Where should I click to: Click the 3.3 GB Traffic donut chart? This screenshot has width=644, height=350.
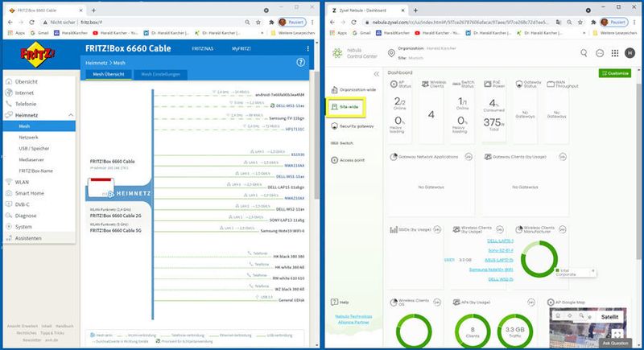(514, 331)
